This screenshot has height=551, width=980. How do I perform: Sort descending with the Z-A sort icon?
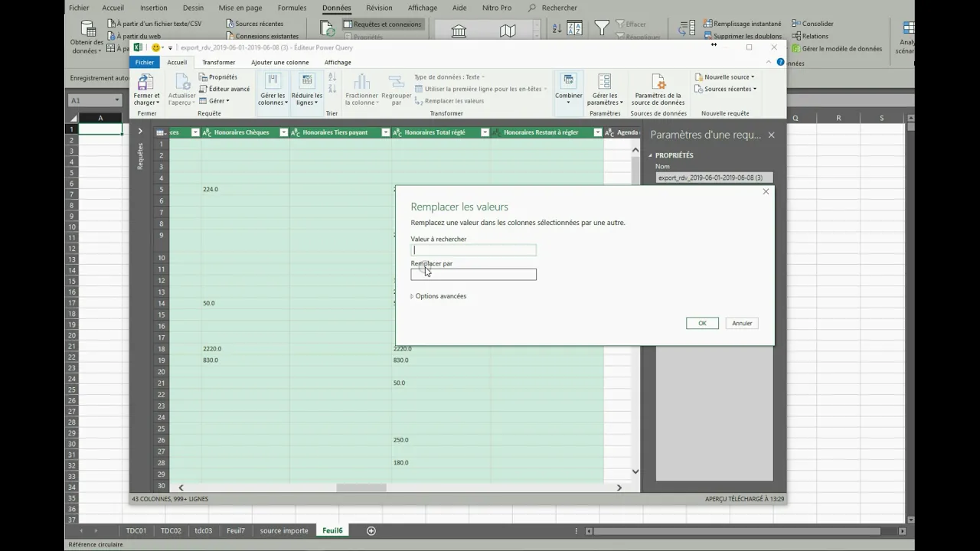click(x=332, y=89)
